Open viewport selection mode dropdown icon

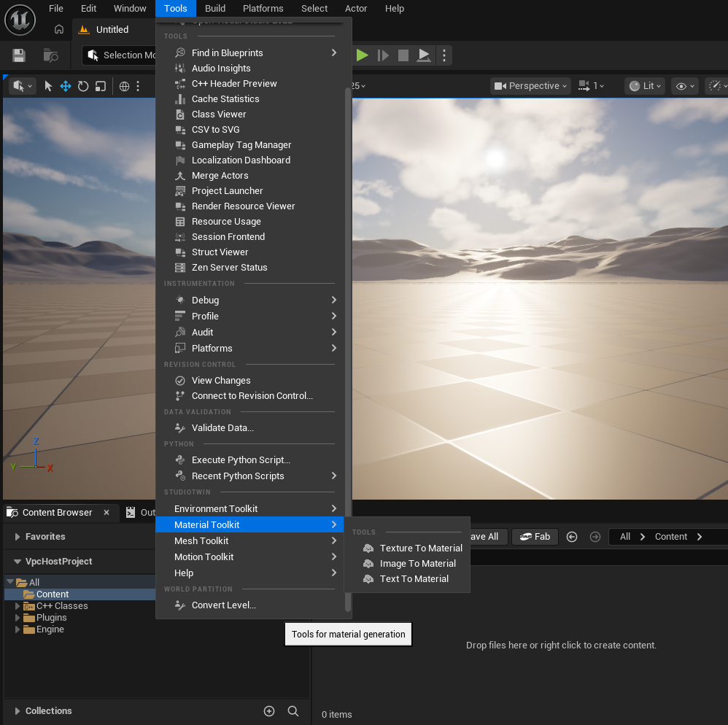click(x=22, y=86)
